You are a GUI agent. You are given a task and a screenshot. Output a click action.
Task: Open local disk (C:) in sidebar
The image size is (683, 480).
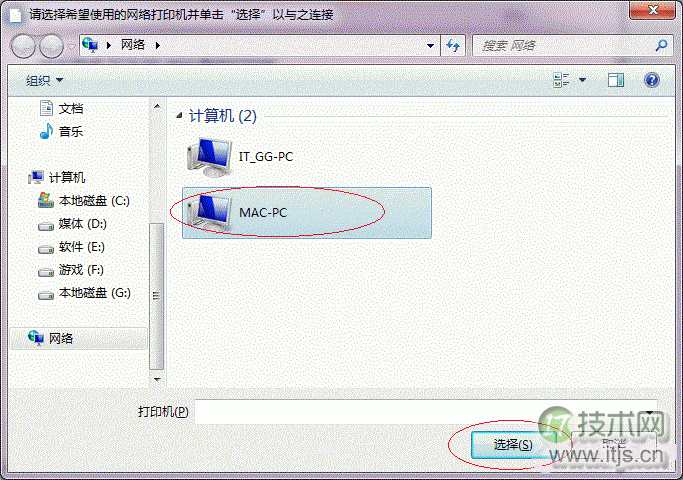[84, 201]
